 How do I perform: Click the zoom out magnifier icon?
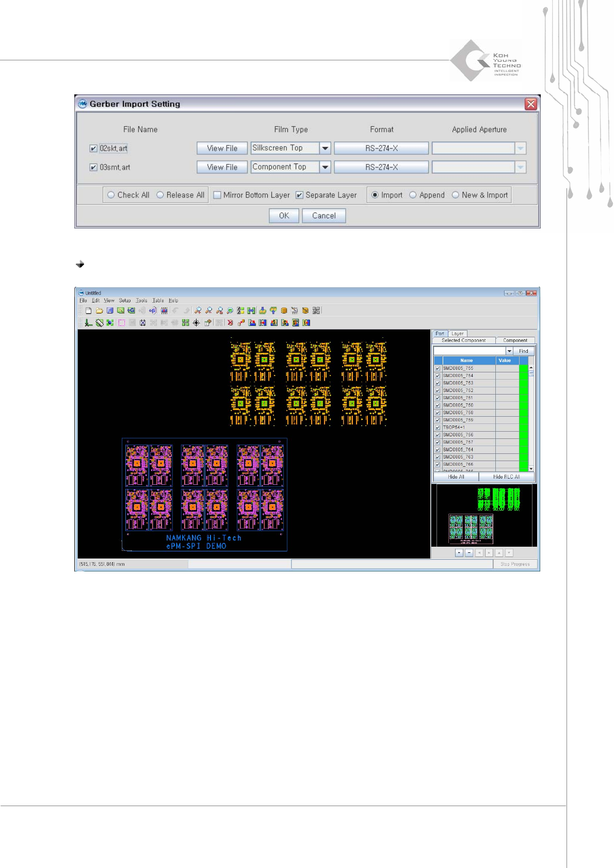[x=209, y=310]
